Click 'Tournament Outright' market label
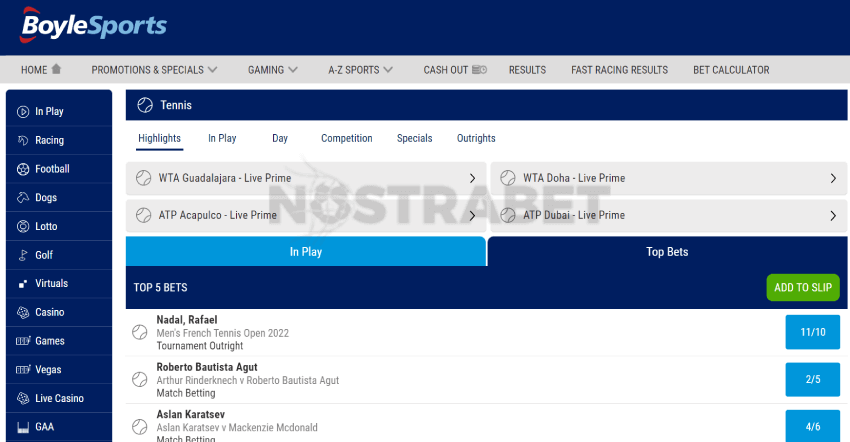This screenshot has height=442, width=850. tap(200, 345)
